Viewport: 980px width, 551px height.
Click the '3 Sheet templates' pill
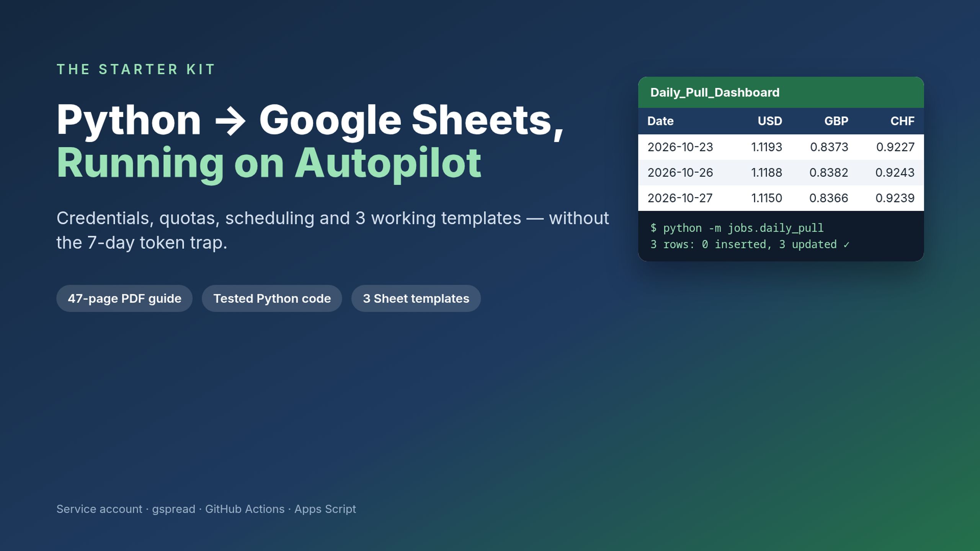point(416,298)
